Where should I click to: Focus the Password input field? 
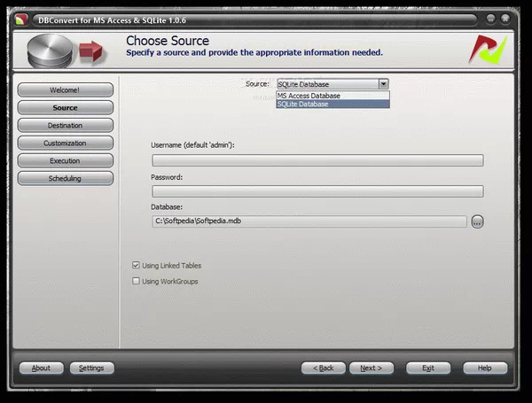pos(317,191)
